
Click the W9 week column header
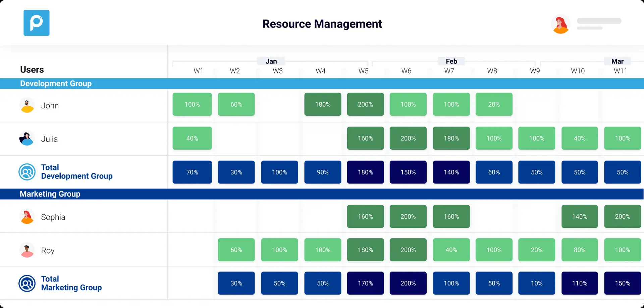[535, 71]
